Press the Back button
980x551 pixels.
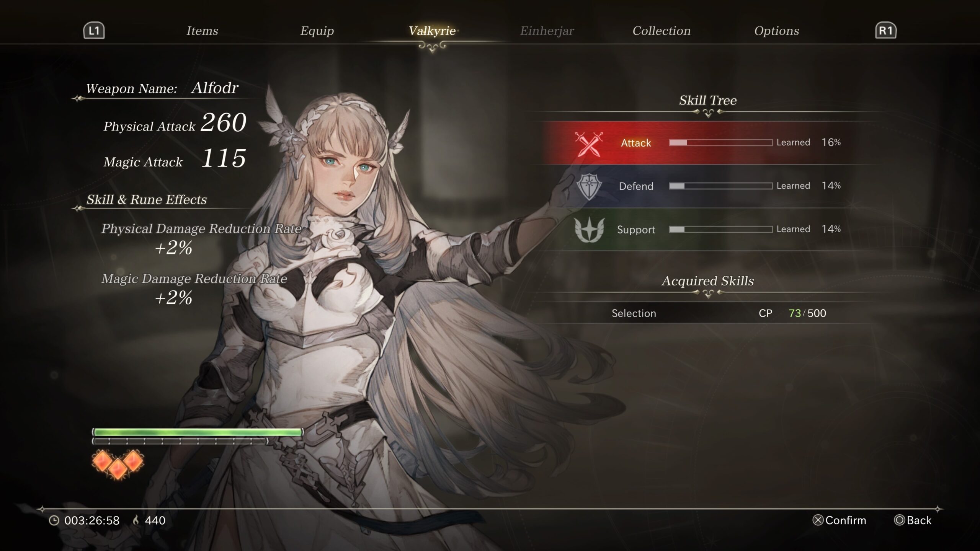click(917, 520)
